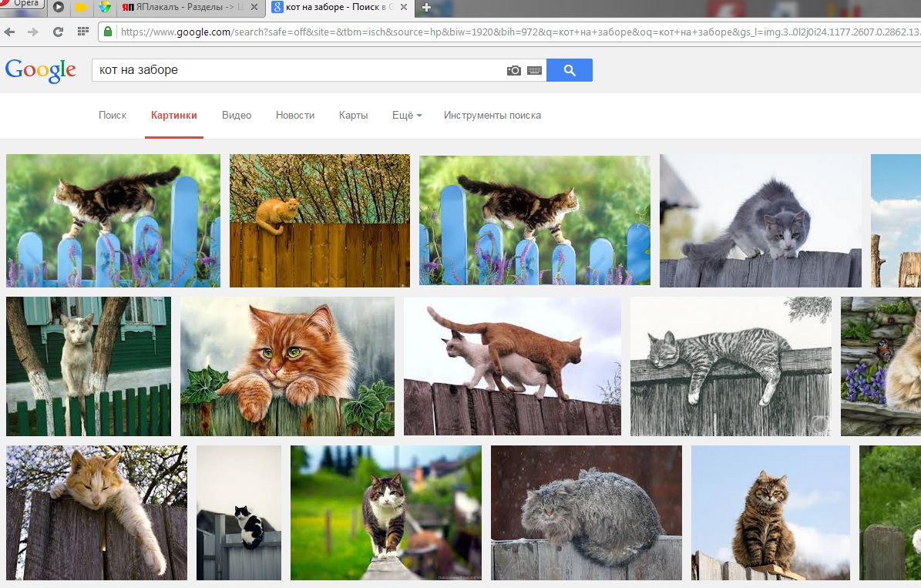921x588 pixels.
Task: Expand the Ещё dropdown menu
Action: pos(407,115)
